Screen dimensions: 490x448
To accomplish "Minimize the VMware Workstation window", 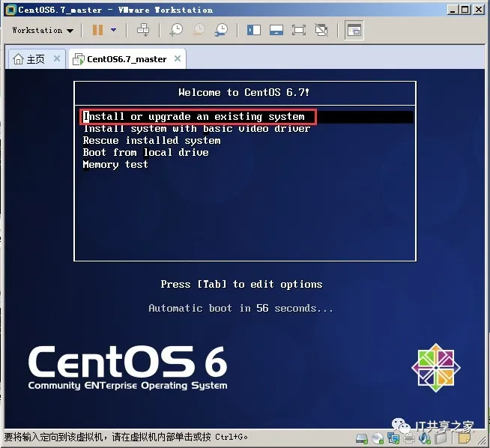I will (452, 10).
